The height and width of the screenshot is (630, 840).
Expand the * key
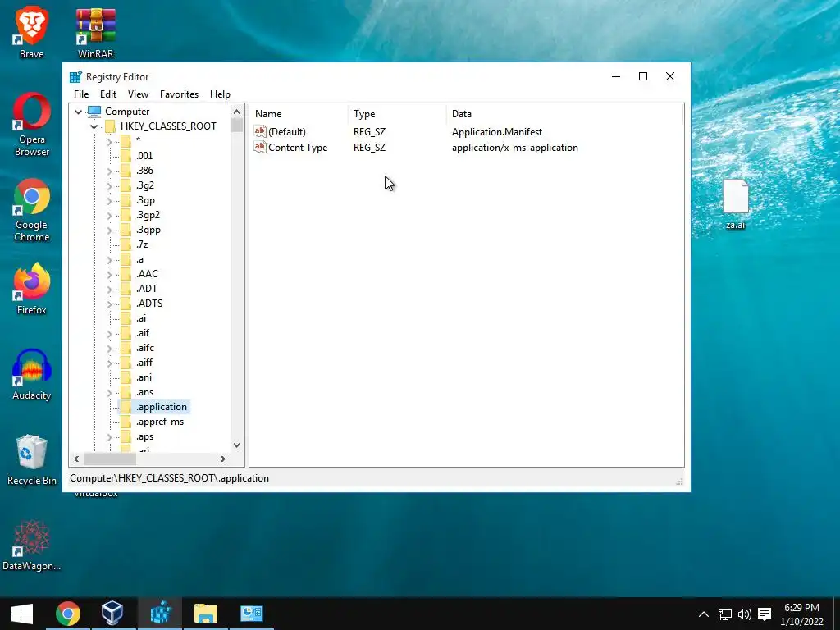click(109, 141)
